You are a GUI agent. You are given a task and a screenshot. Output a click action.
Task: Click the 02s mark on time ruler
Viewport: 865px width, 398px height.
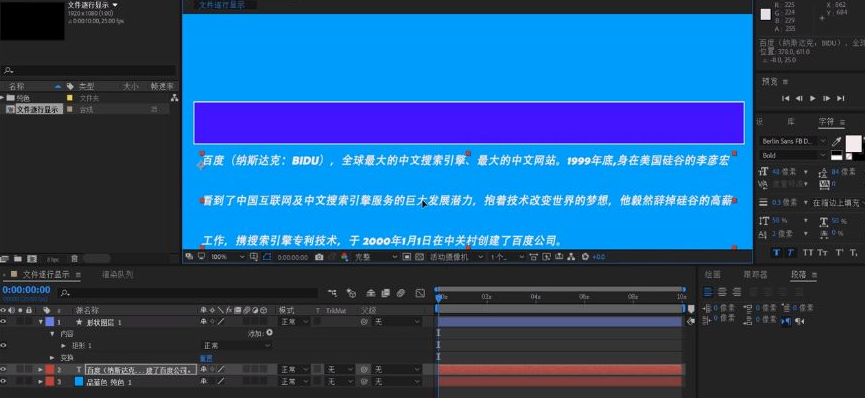[486, 296]
